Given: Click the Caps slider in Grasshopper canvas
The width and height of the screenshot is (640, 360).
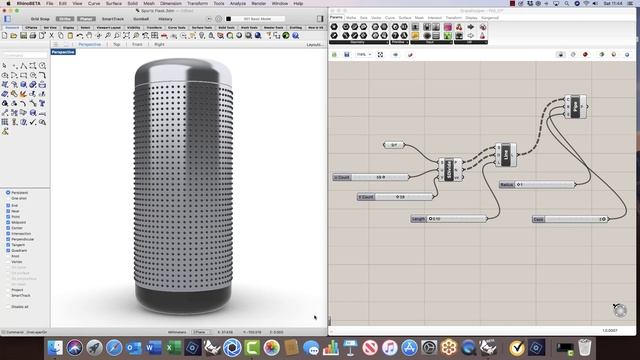Looking at the screenshot, I should [571, 220].
